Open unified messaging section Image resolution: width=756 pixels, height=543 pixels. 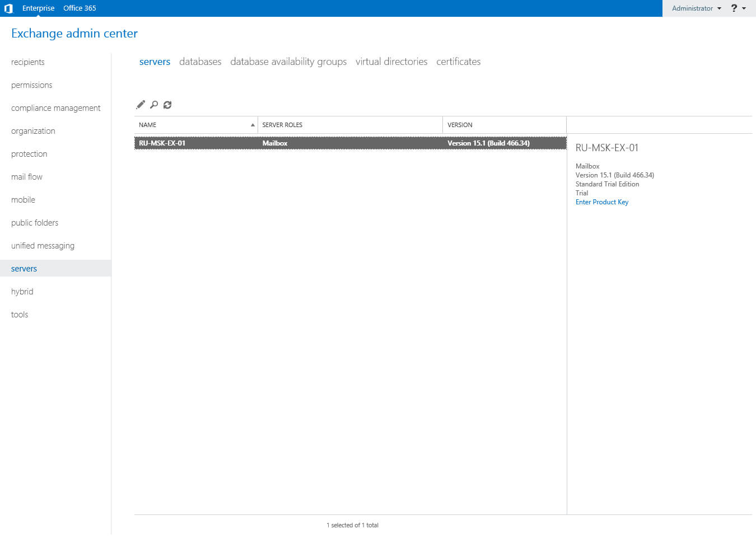[x=43, y=246]
